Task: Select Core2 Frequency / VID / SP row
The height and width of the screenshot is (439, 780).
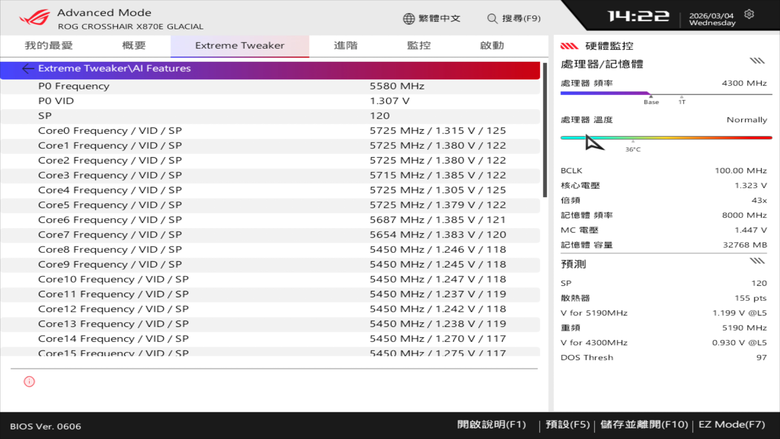Action: click(270, 161)
